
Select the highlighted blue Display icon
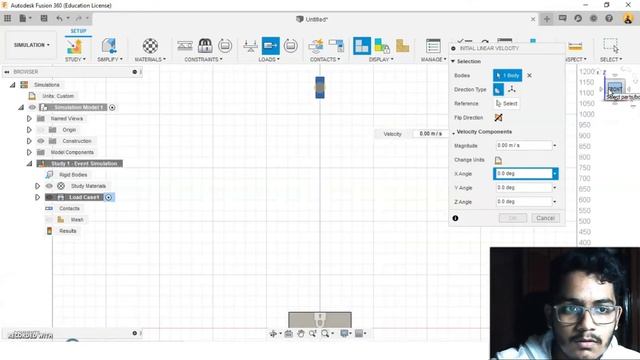click(x=362, y=46)
